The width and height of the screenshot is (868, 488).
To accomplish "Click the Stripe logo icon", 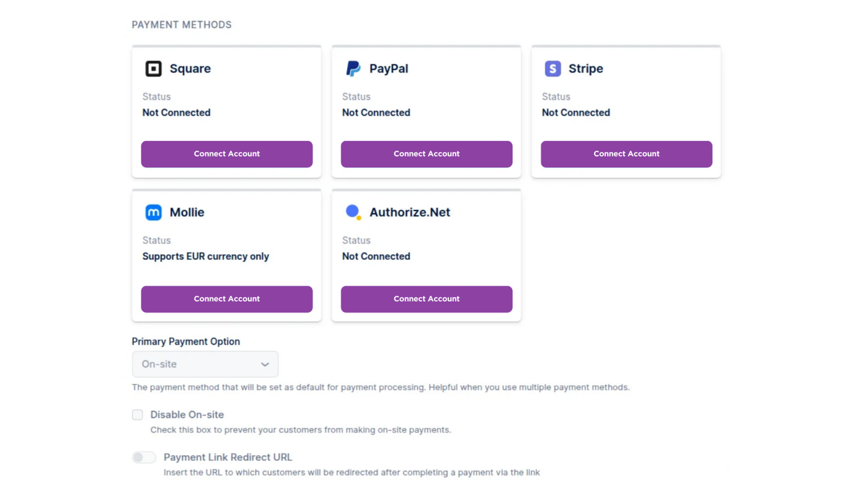I will tap(552, 69).
